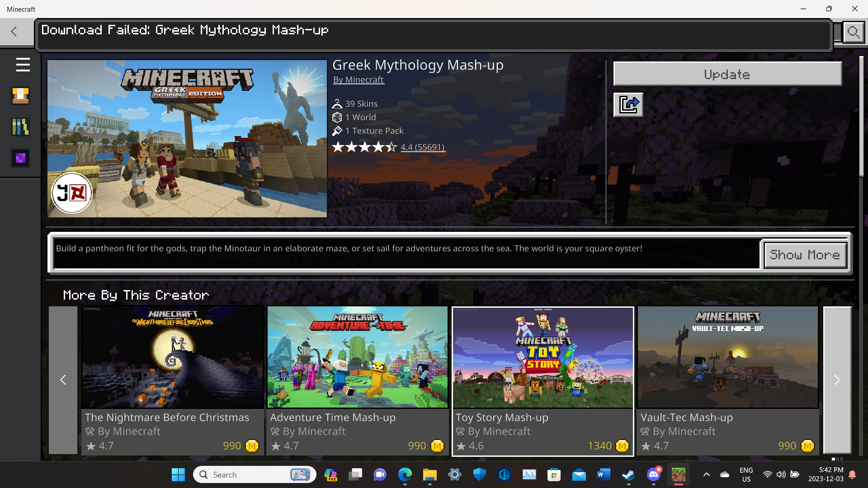
Task: Open the By Minecraft creator link
Action: coord(358,80)
